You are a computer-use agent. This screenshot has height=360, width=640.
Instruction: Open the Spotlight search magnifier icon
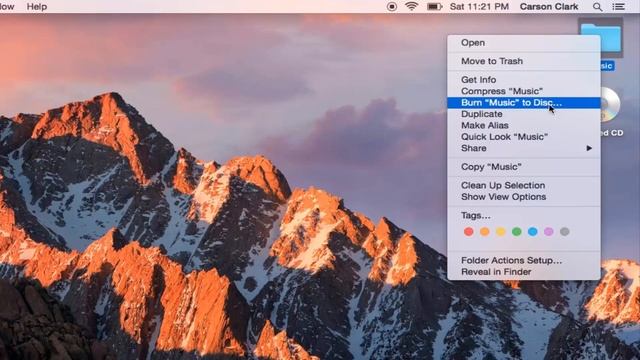click(598, 7)
